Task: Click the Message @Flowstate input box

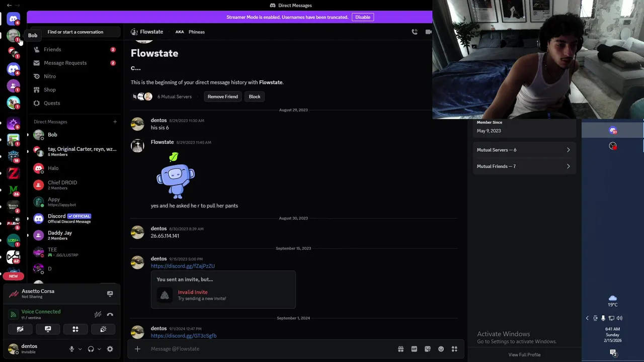Action: [272, 349]
